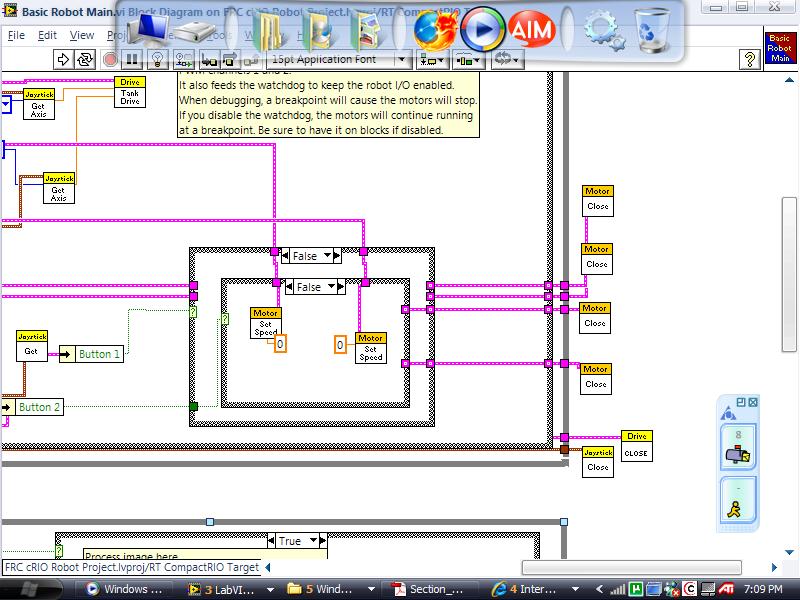The height and width of the screenshot is (600, 800).
Task: Open Windows Media Player from the dock
Action: click(x=483, y=30)
